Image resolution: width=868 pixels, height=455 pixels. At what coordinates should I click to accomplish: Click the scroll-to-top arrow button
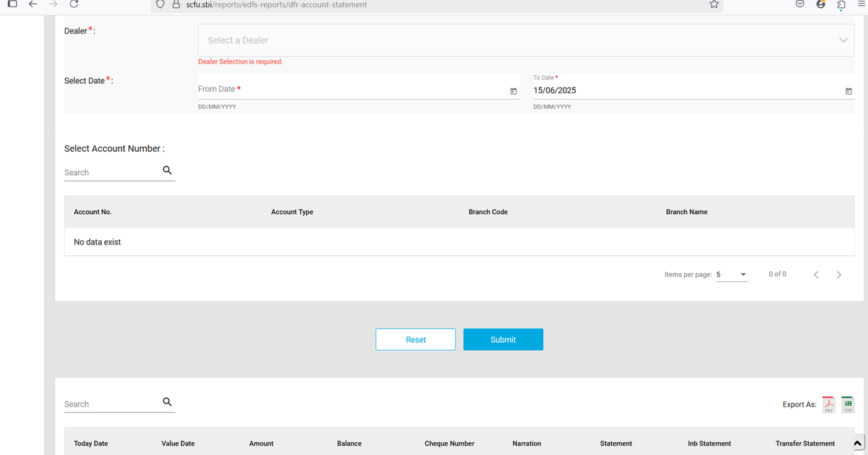858,443
